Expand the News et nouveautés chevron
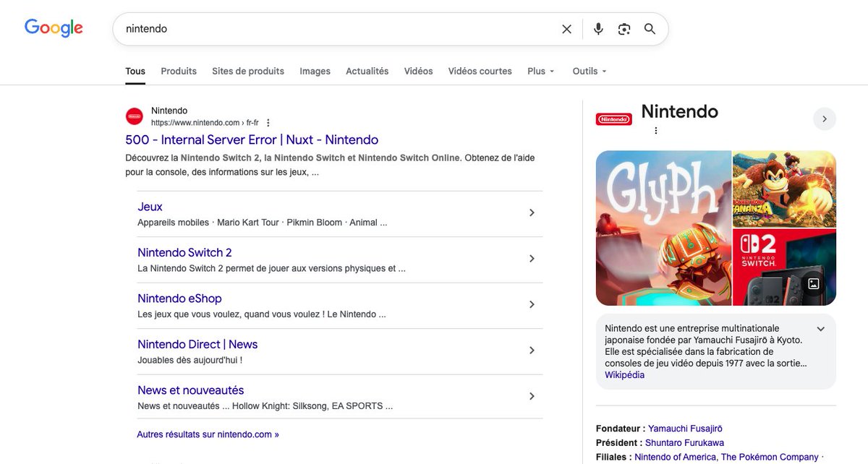The width and height of the screenshot is (868, 464). click(x=532, y=397)
